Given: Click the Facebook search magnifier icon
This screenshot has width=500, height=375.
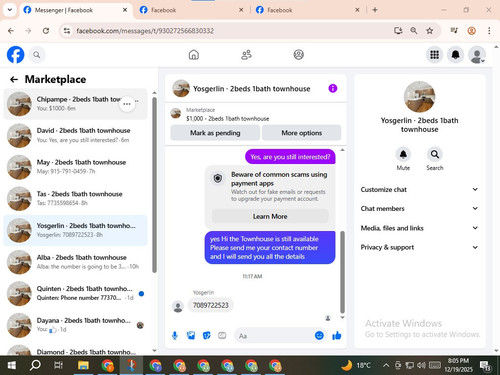Looking at the screenshot, I should (x=37, y=55).
